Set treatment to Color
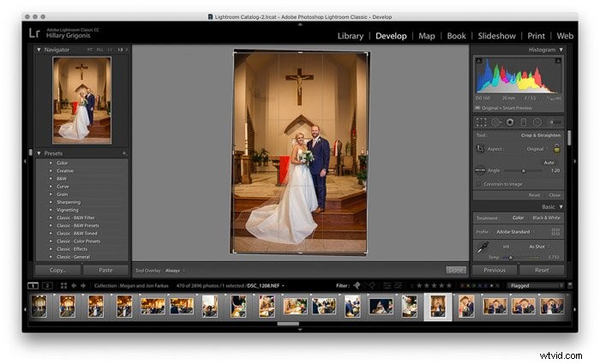The width and height of the screenshot is (600, 364). (x=518, y=218)
